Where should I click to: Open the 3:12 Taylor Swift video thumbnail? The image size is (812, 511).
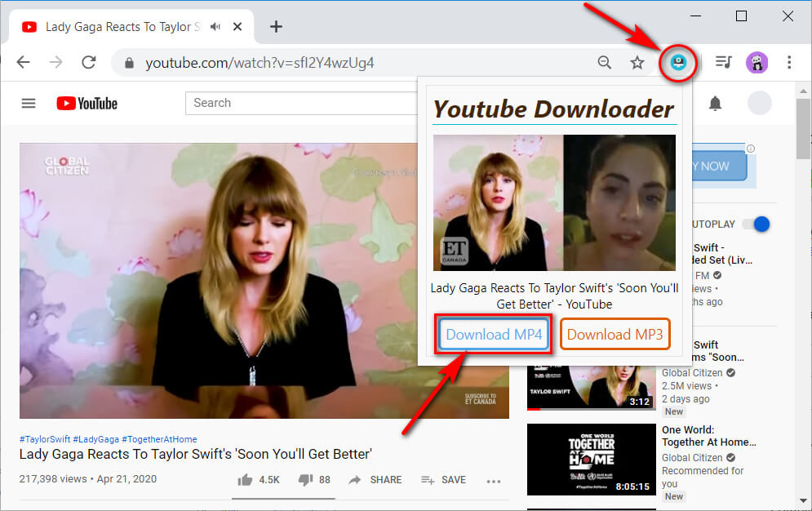592,387
